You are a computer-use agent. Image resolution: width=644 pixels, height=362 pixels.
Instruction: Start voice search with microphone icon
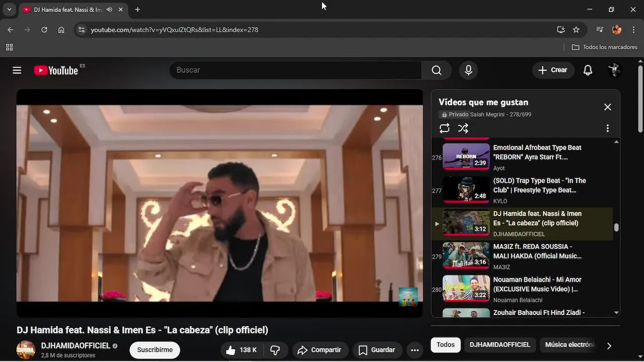click(x=468, y=70)
